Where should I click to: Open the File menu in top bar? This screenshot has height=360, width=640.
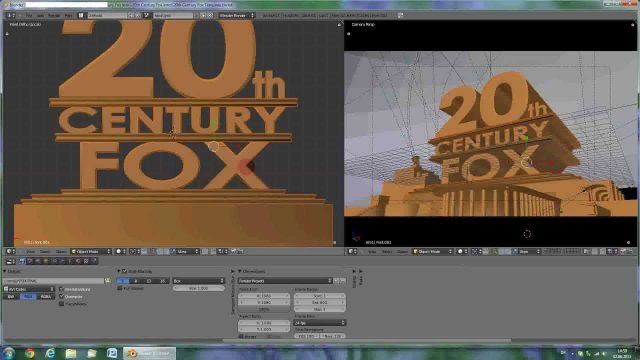tap(29, 16)
